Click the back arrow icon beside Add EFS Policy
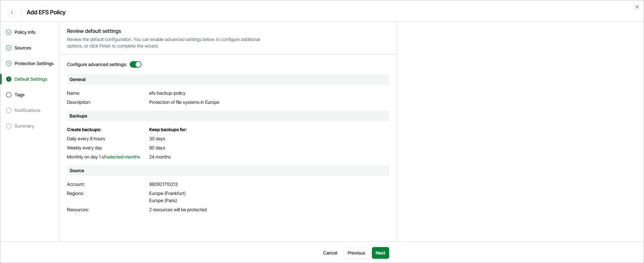This screenshot has width=644, height=263. pos(12,12)
